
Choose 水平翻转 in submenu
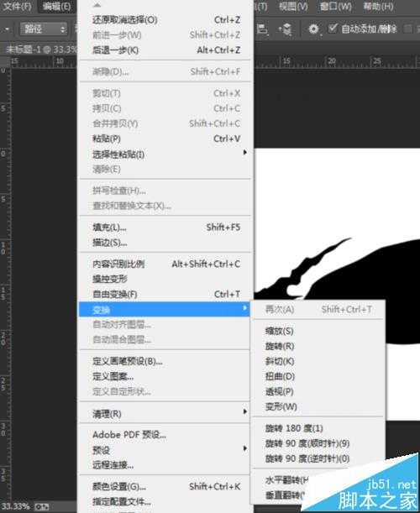[286, 480]
